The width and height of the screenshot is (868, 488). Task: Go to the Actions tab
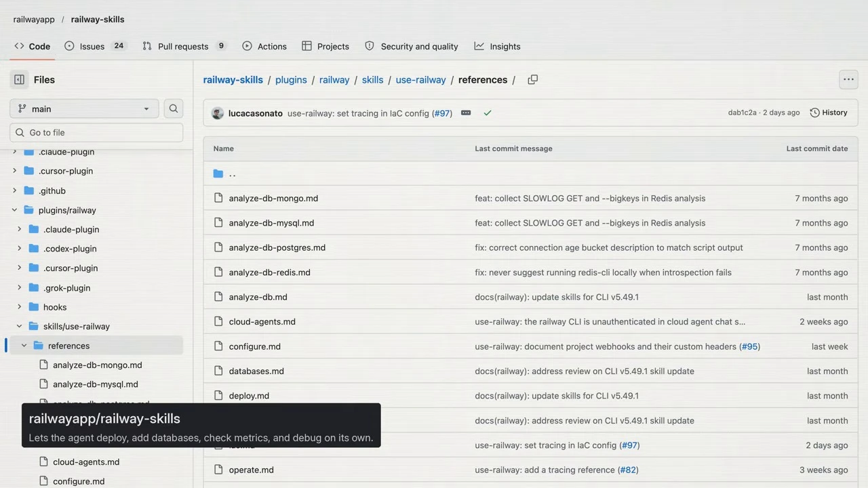[x=264, y=46]
